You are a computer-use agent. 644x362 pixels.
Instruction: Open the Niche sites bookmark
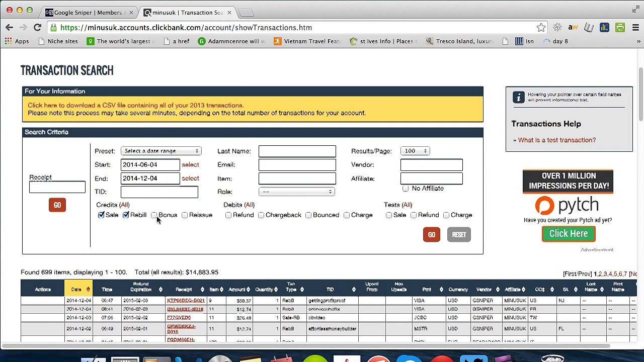click(58, 41)
